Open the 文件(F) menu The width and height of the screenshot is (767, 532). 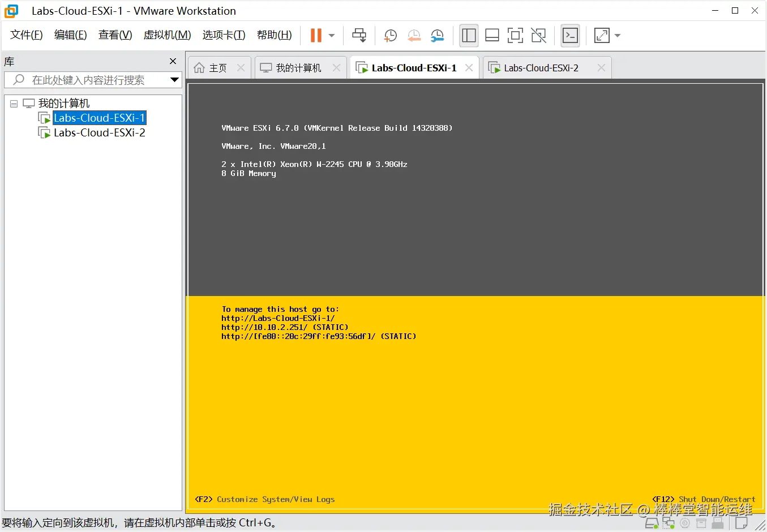click(27, 35)
